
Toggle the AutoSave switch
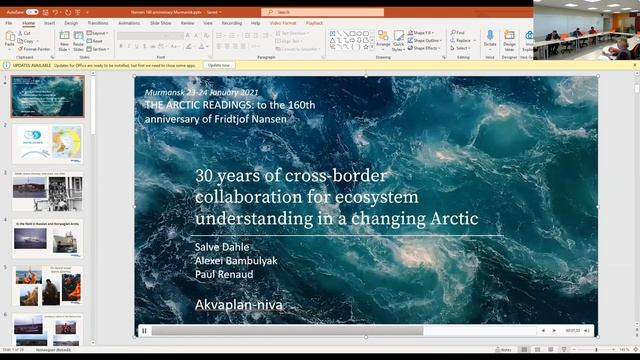[x=32, y=12]
